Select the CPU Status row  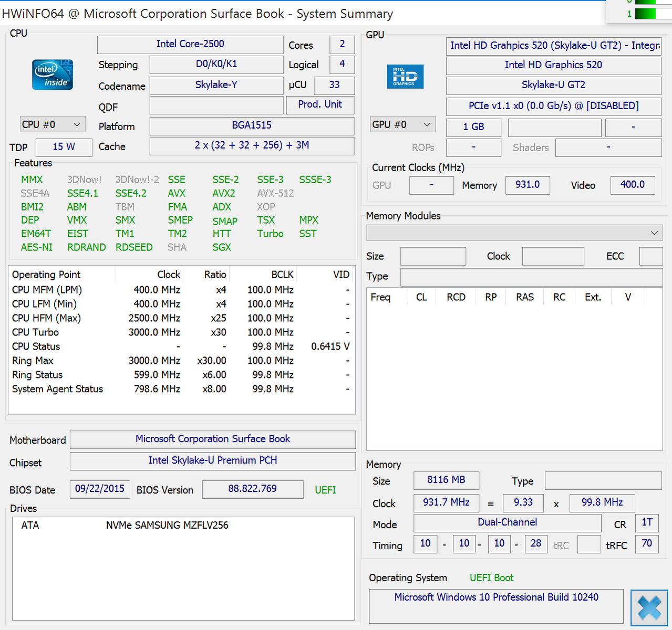(x=181, y=346)
